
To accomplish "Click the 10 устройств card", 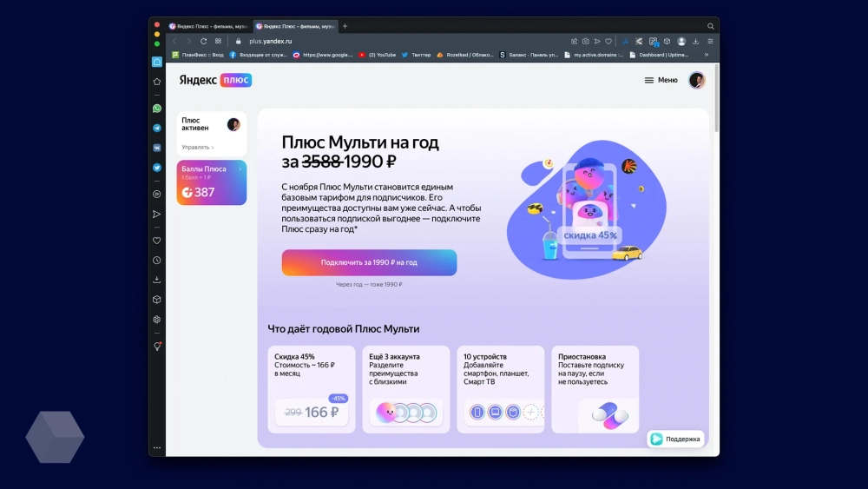I will pos(501,389).
